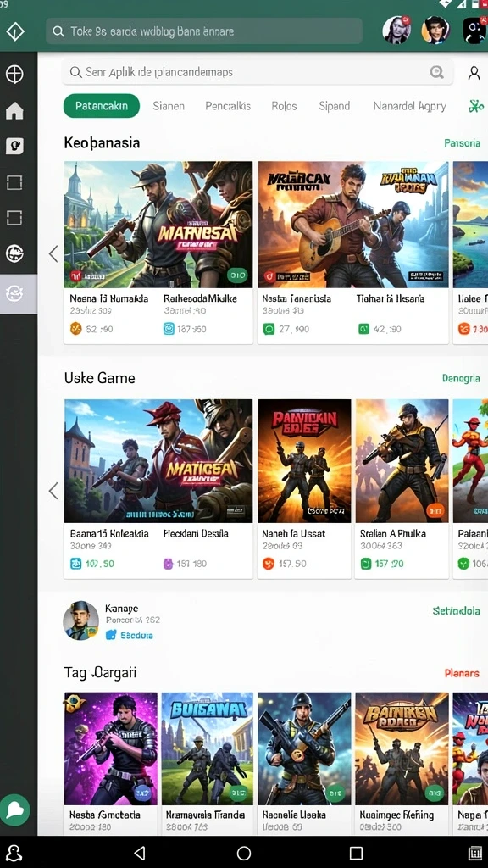This screenshot has width=488, height=868.
Task: Go to Home via the sidebar house icon
Action: [x=14, y=111]
